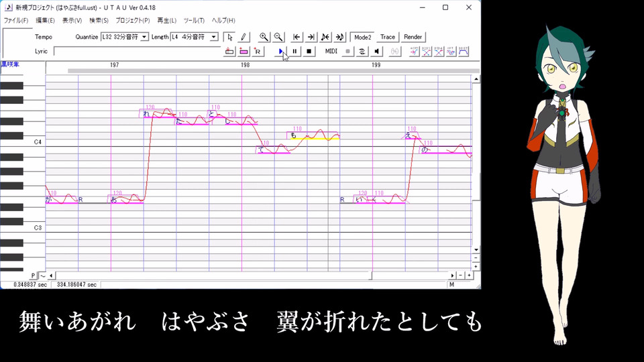Image resolution: width=644 pixels, height=362 pixels.
Task: Click vertical zoom minus button
Action: [476, 258]
